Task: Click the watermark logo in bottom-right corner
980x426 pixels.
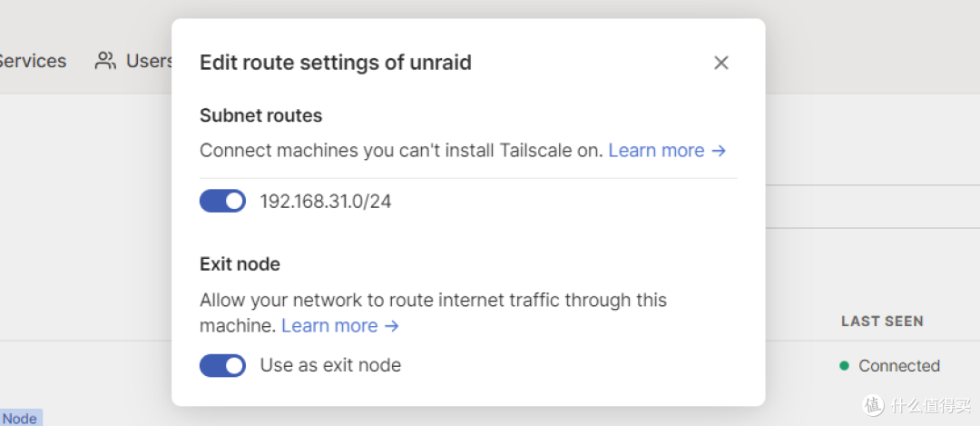Action: click(873, 405)
